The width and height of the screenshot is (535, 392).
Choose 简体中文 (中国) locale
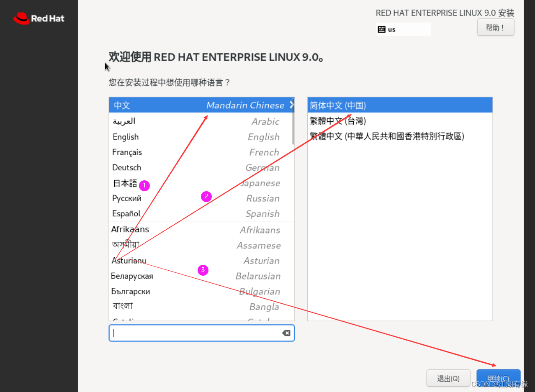tap(338, 105)
